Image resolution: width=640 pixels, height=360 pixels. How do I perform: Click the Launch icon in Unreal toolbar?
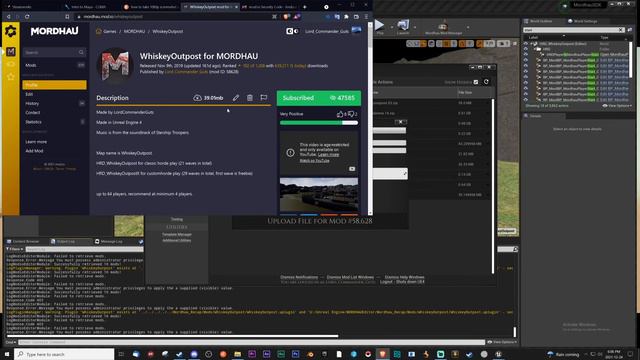point(403,25)
